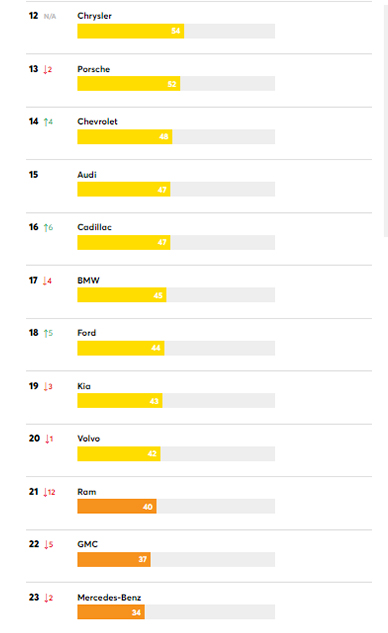The width and height of the screenshot is (388, 633).
Task: Click the red down arrow beside Porsche rank
Action: 48,69
